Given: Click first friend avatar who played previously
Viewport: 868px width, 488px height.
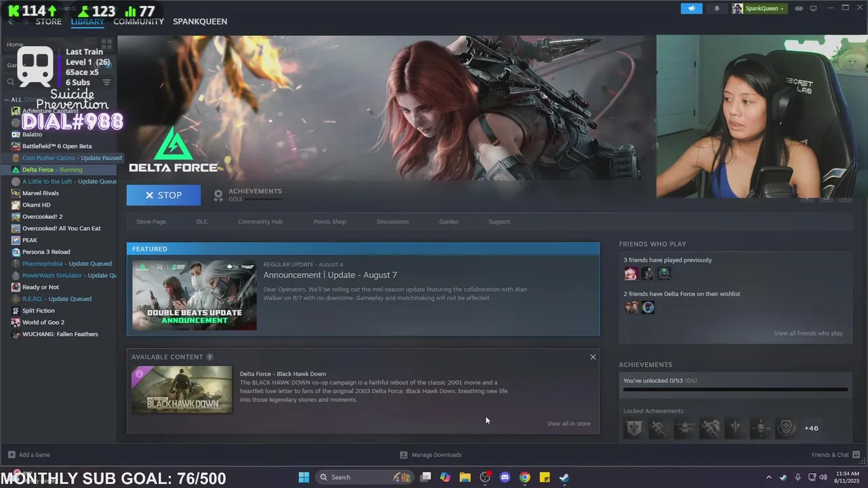Looking at the screenshot, I should [631, 273].
